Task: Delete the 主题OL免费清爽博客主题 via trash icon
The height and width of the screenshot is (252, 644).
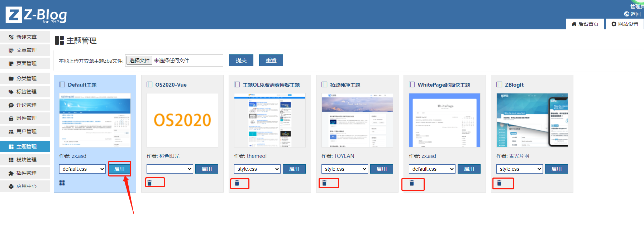Action: 237,183
